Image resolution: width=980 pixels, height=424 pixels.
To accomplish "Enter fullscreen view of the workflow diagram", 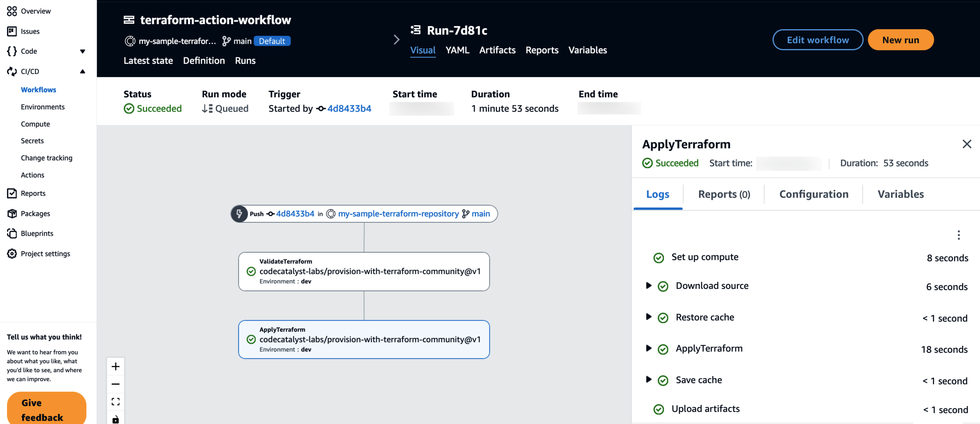I will point(115,402).
